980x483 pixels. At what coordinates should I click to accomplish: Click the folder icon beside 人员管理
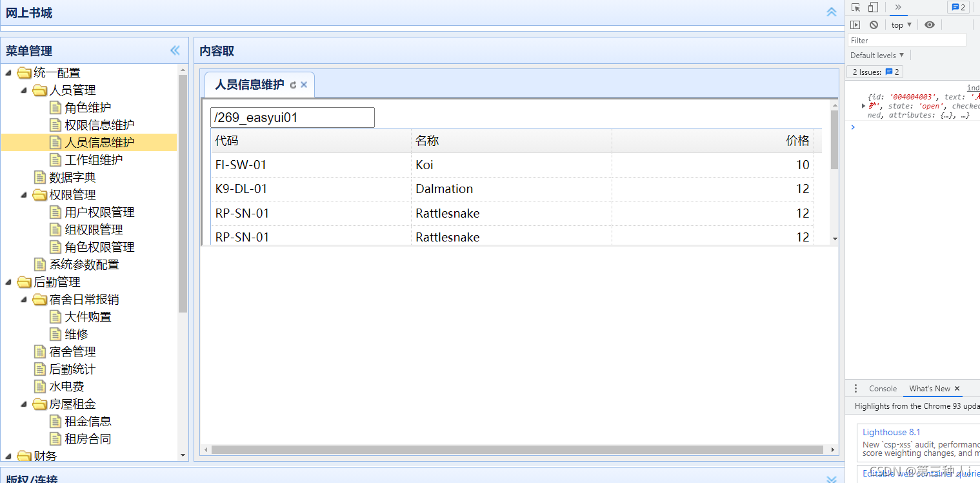point(39,90)
